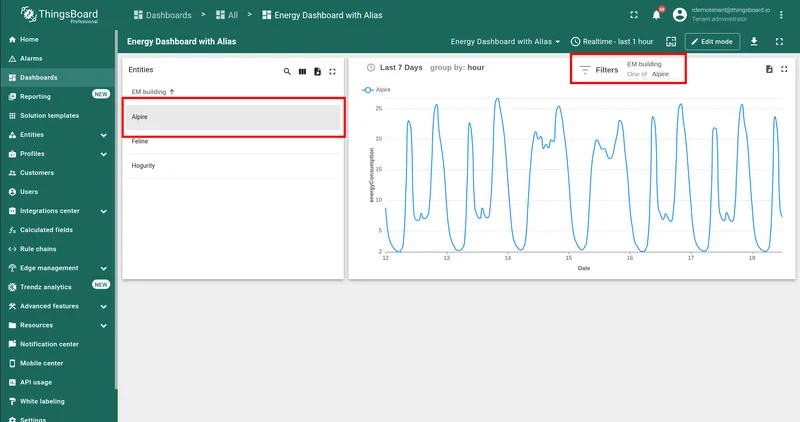800x422 pixels.
Task: Open notifications bell
Action: click(x=657, y=15)
